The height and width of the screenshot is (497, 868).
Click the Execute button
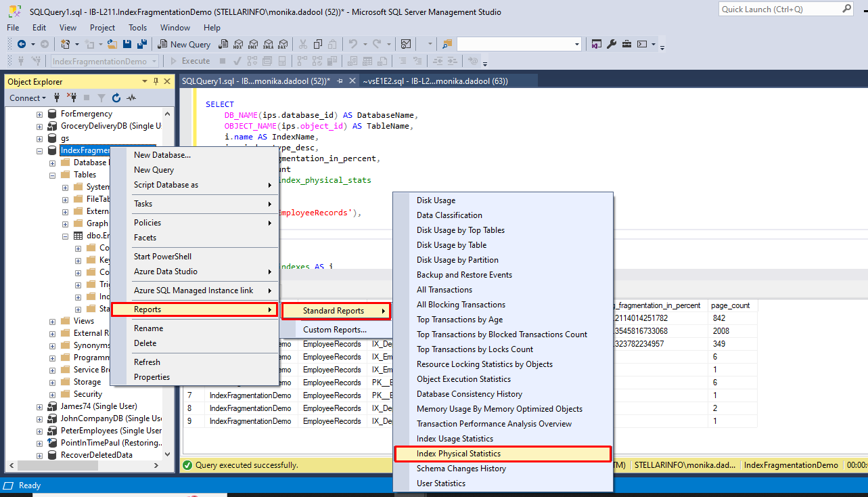189,61
